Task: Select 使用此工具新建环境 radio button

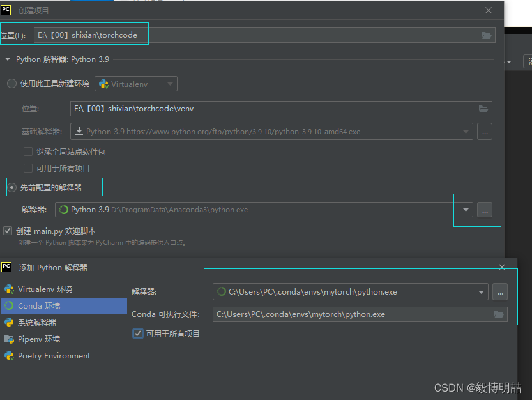Action: pyautogui.click(x=11, y=84)
